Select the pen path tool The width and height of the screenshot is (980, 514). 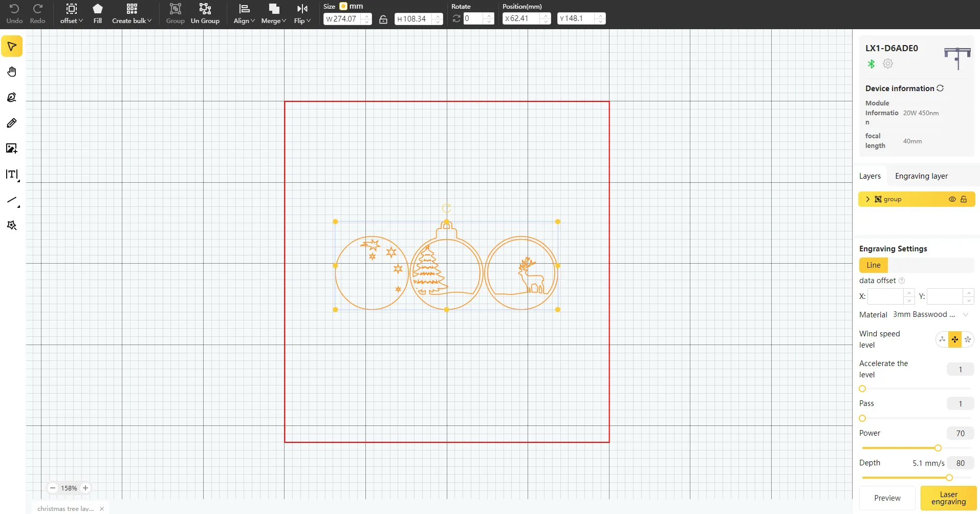click(12, 97)
